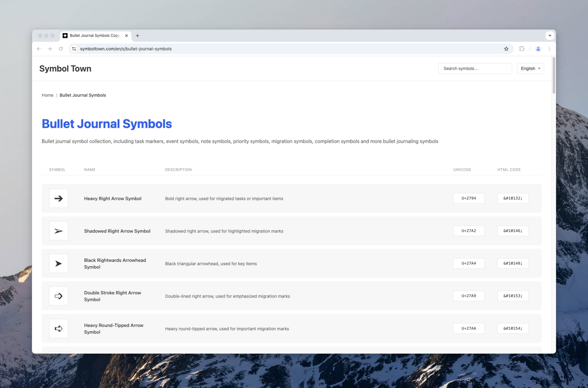This screenshot has width=588, height=388.
Task: Go back with the browser back arrow
Action: click(x=39, y=49)
